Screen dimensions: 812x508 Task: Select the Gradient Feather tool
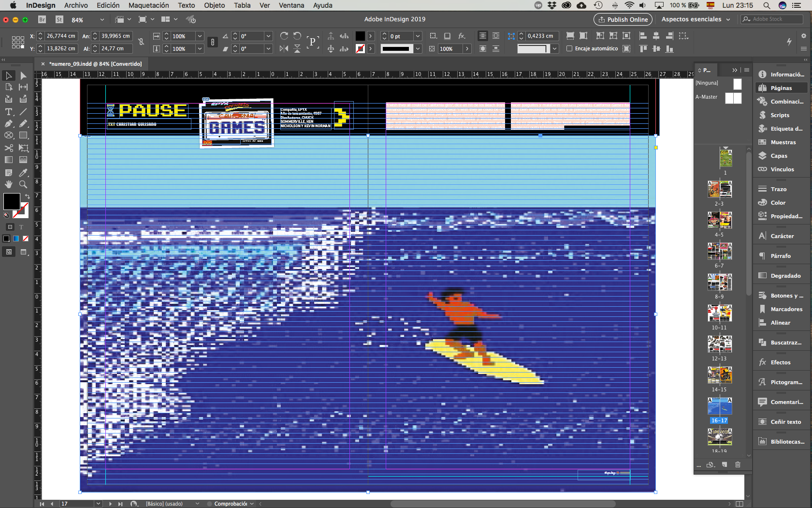23,160
